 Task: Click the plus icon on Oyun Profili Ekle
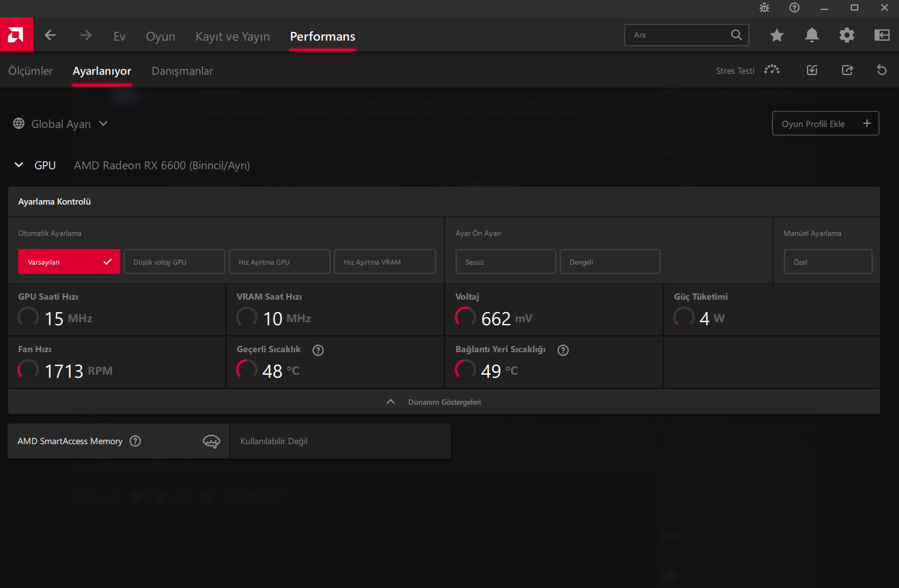tap(867, 123)
